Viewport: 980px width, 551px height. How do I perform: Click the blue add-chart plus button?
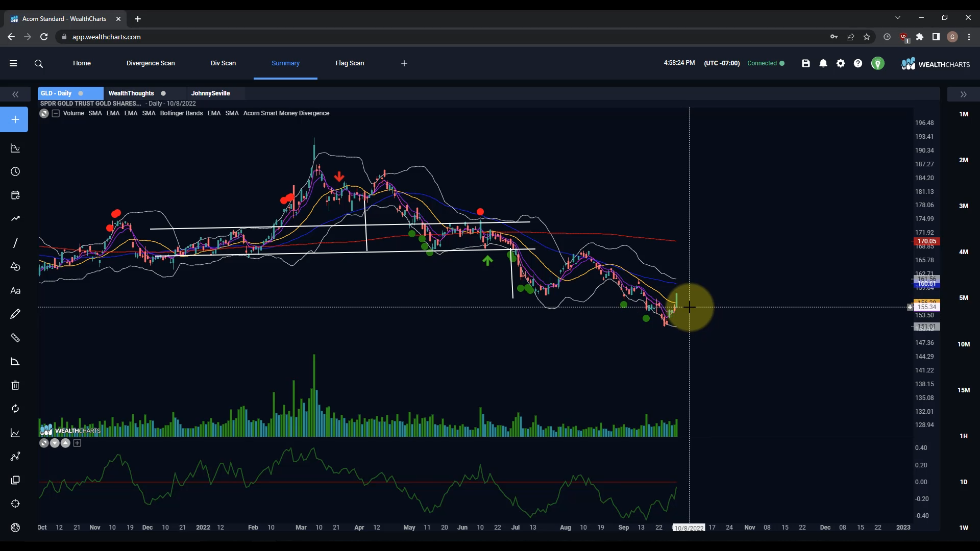tap(15, 119)
